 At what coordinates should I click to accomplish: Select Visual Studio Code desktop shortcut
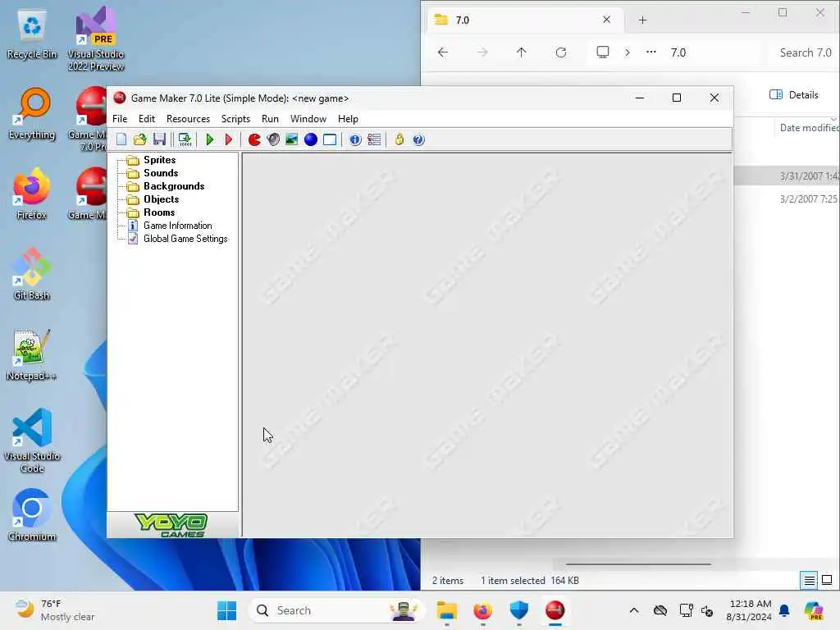(x=32, y=441)
